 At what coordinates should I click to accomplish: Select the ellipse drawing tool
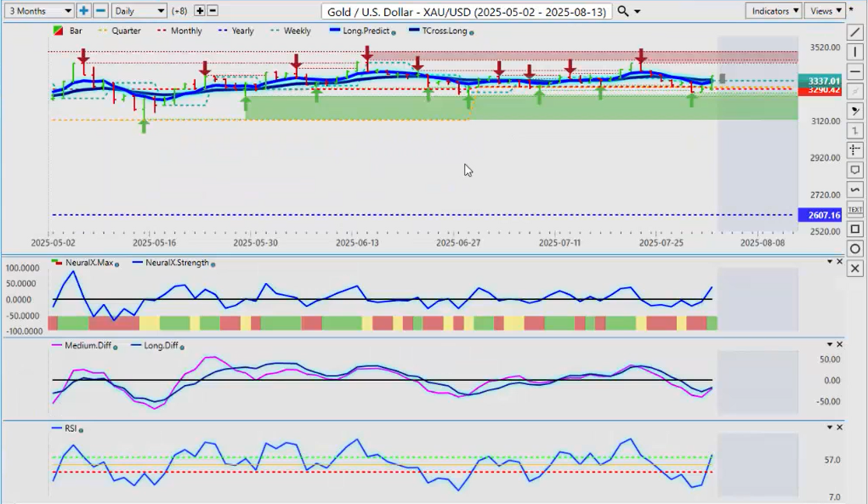[855, 248]
